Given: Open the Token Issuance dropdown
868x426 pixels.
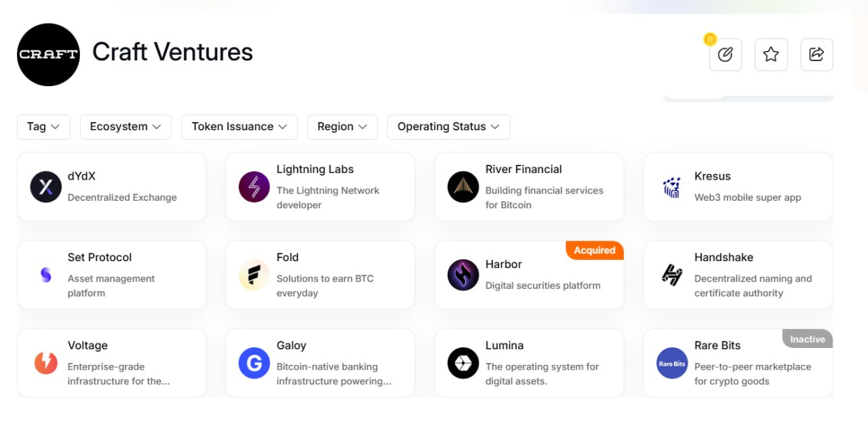Looking at the screenshot, I should click(239, 127).
